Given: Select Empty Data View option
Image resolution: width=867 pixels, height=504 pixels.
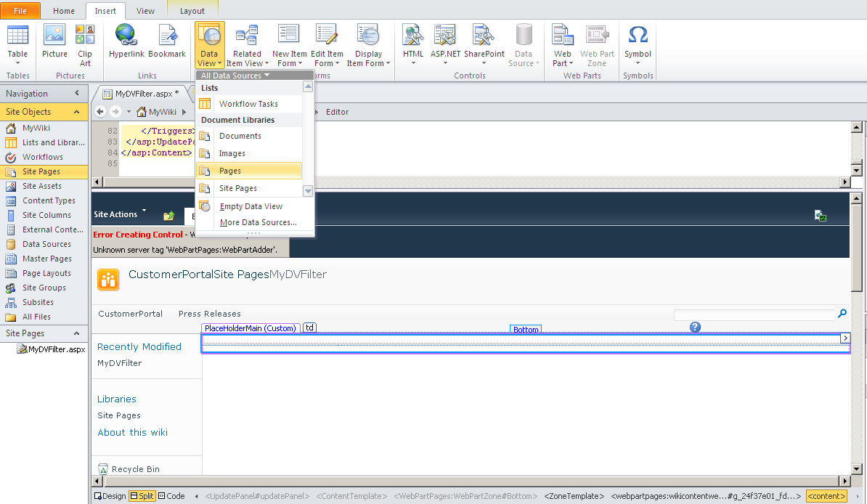Looking at the screenshot, I should [251, 206].
